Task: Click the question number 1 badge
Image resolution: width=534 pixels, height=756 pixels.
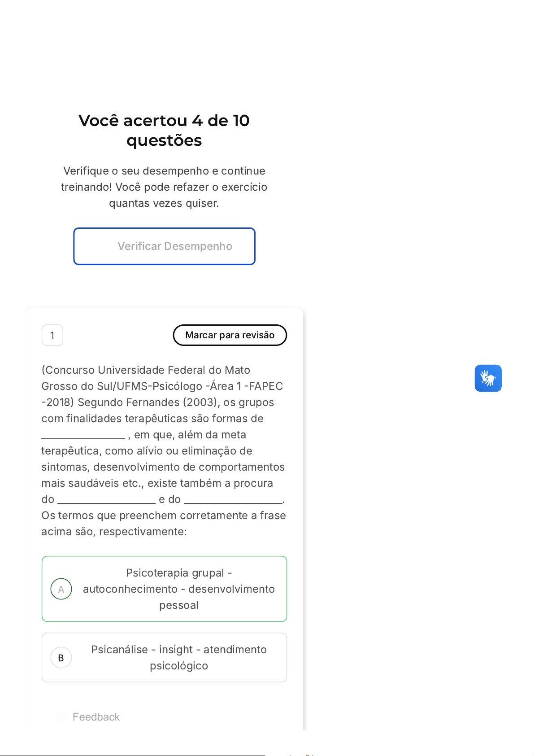Action: (x=52, y=335)
